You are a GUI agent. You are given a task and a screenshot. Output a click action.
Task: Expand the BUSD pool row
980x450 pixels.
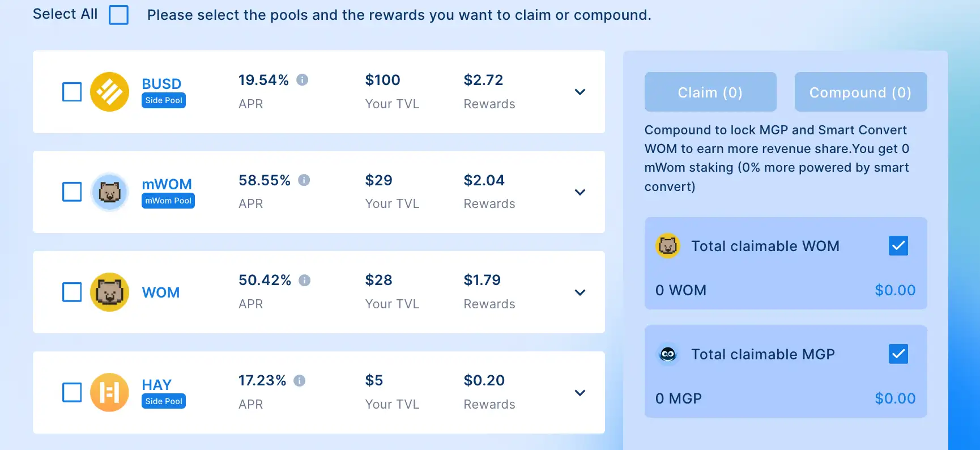(580, 92)
